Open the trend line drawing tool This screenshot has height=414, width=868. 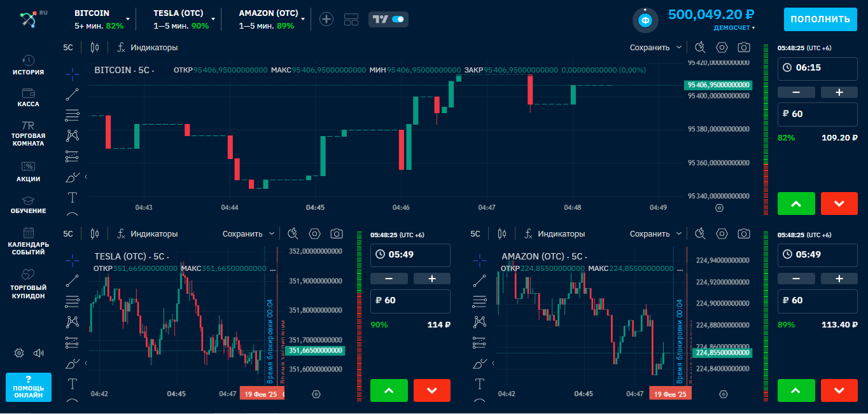(72, 93)
